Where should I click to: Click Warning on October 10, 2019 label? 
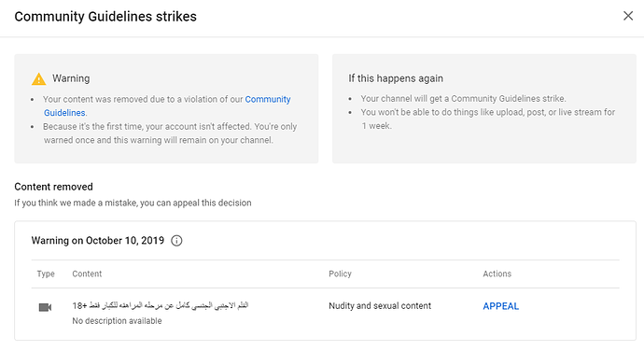[x=98, y=241]
